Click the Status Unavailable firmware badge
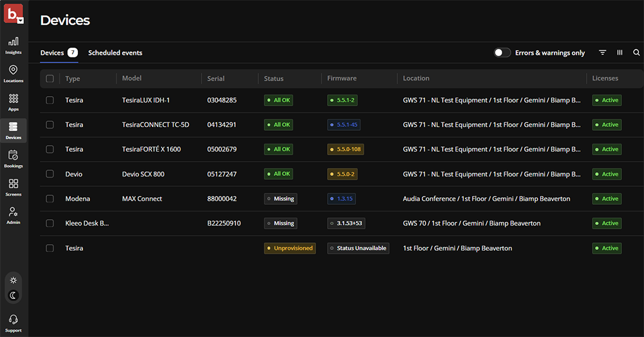 (358, 248)
